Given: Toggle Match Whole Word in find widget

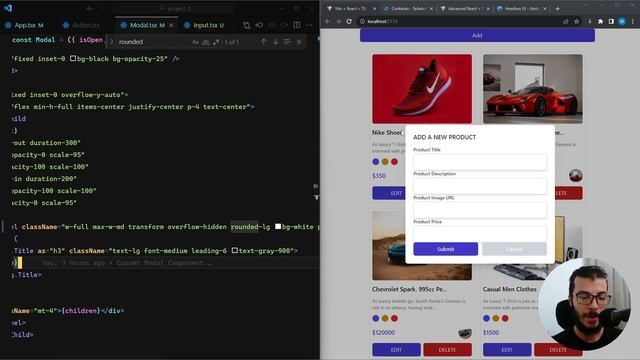Looking at the screenshot, I should pos(206,42).
